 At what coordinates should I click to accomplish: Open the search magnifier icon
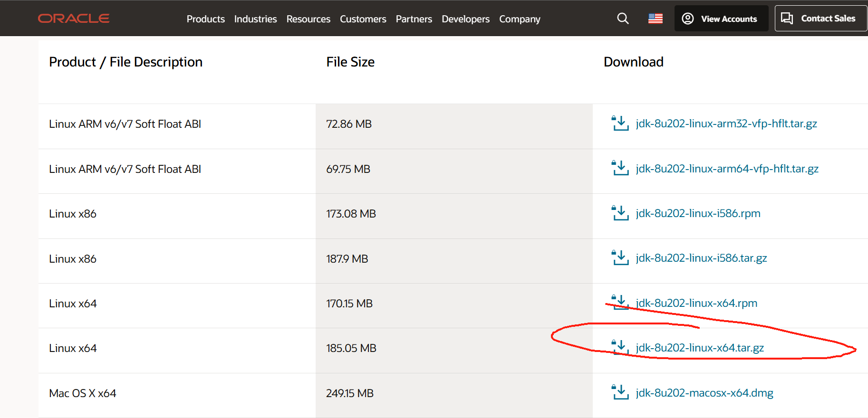[623, 19]
